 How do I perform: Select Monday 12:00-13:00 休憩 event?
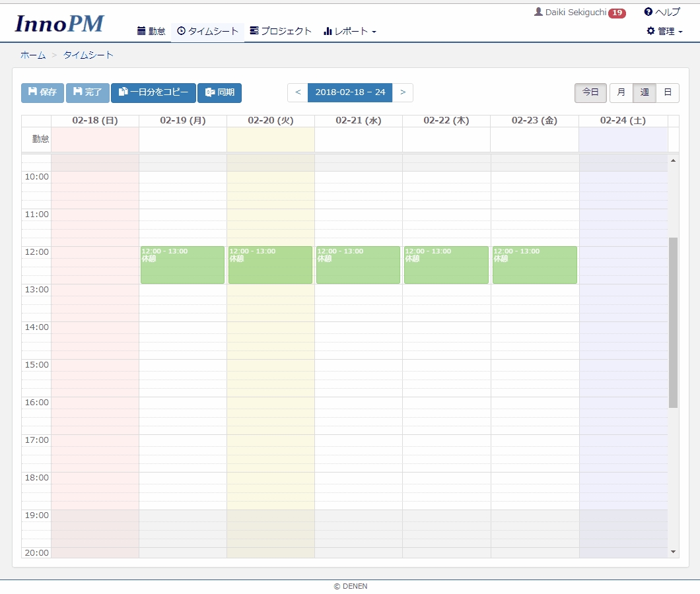pos(182,265)
